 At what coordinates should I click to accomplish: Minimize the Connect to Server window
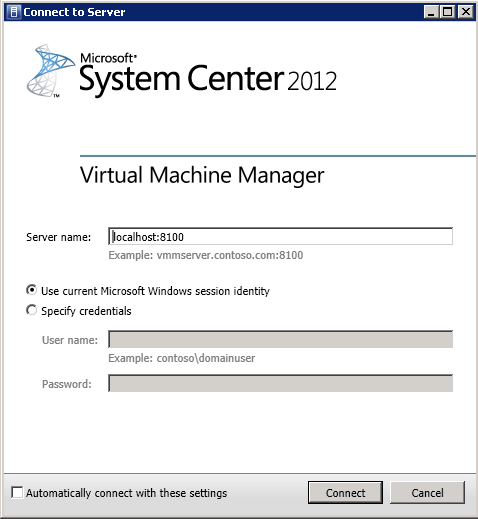click(431, 12)
